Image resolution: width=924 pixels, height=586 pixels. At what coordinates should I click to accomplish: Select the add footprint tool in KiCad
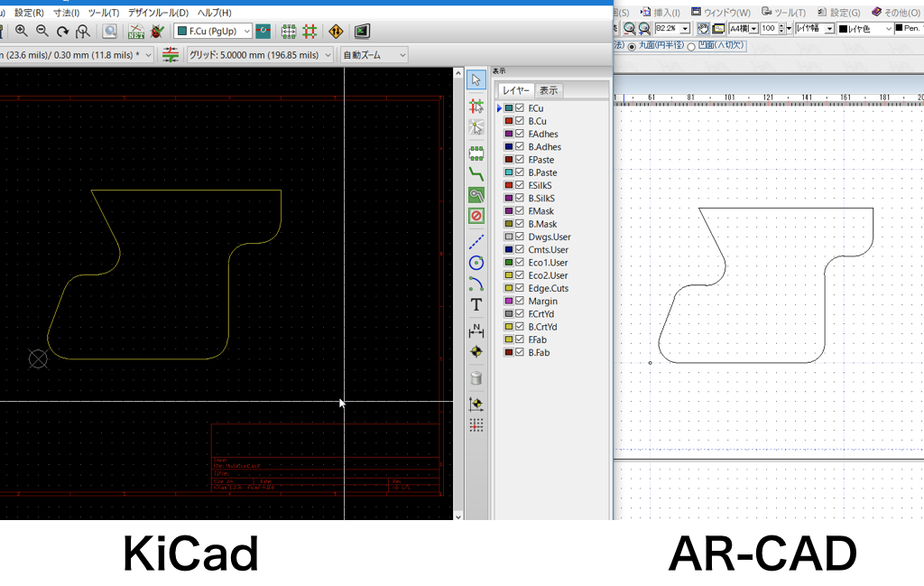[x=476, y=153]
